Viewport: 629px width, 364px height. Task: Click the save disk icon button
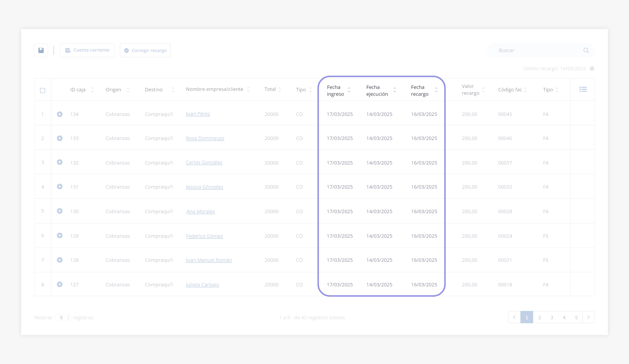tap(41, 50)
